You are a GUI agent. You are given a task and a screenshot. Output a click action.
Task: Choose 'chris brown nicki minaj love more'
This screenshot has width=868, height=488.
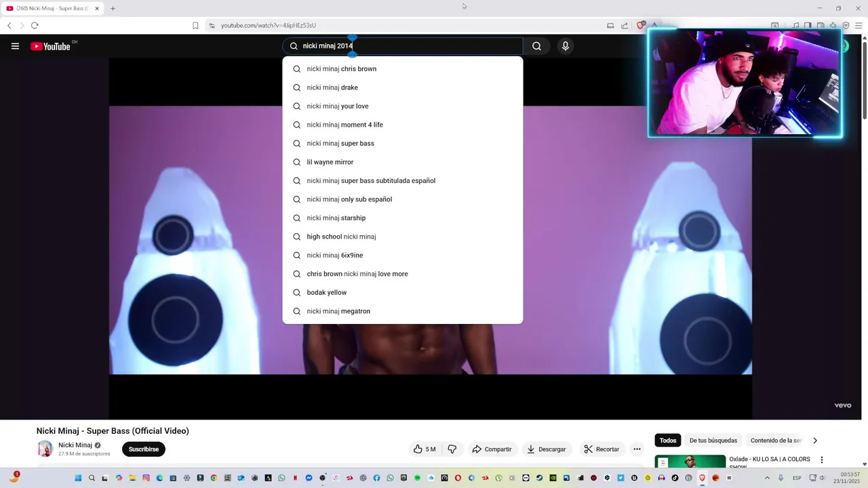(x=403, y=274)
